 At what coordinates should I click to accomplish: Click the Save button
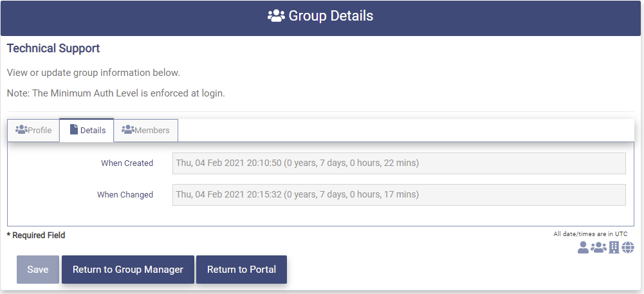(38, 270)
